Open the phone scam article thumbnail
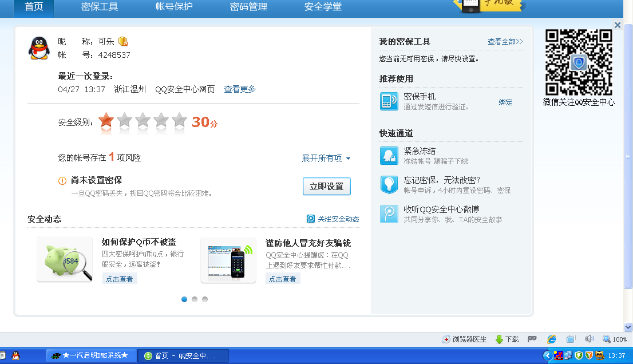Image resolution: width=633 pixels, height=364 pixels. 228,260
